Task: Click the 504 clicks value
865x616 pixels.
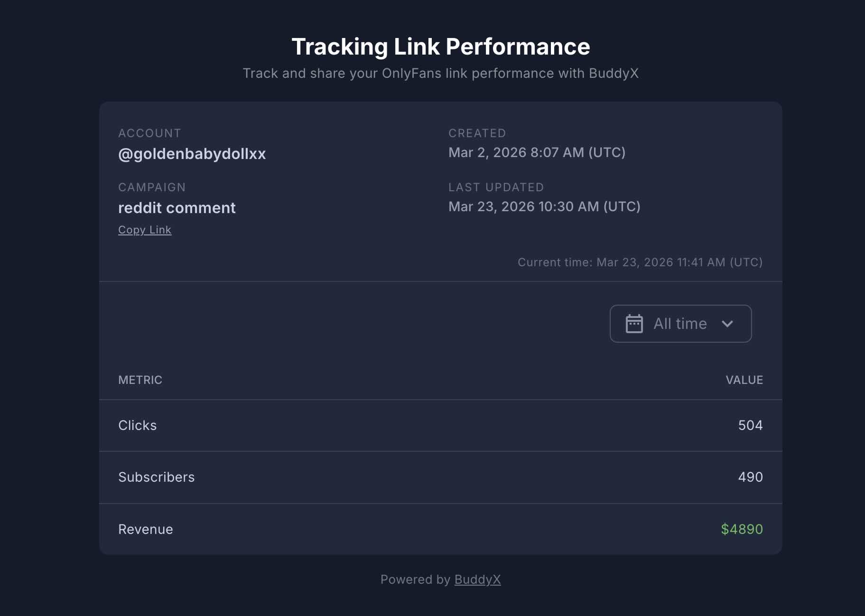Action: [x=750, y=425]
